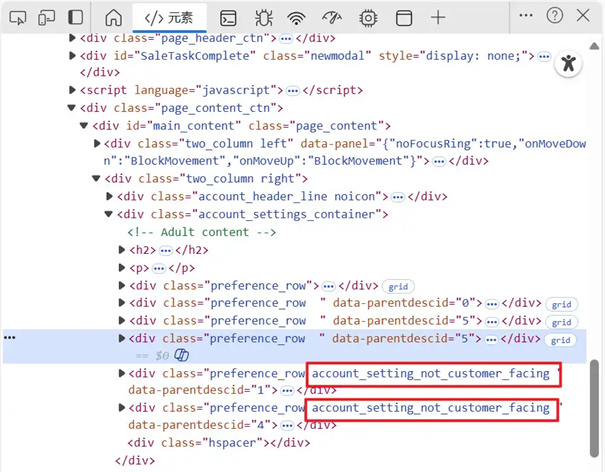Open the Application window icon tab
This screenshot has height=472, width=605.
[x=404, y=18]
